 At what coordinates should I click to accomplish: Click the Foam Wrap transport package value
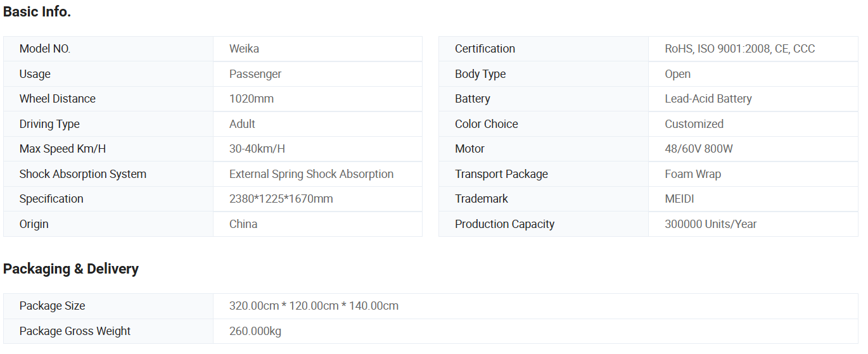692,174
